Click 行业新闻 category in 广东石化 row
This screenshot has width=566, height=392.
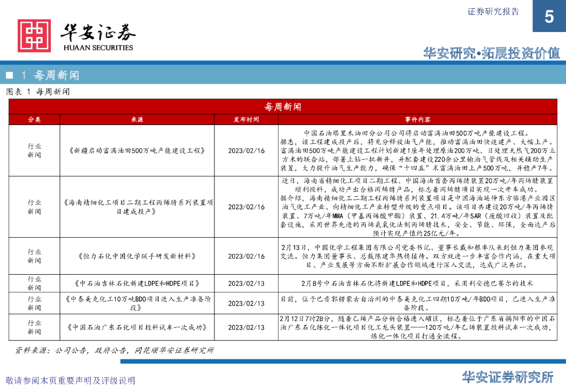[34, 327]
